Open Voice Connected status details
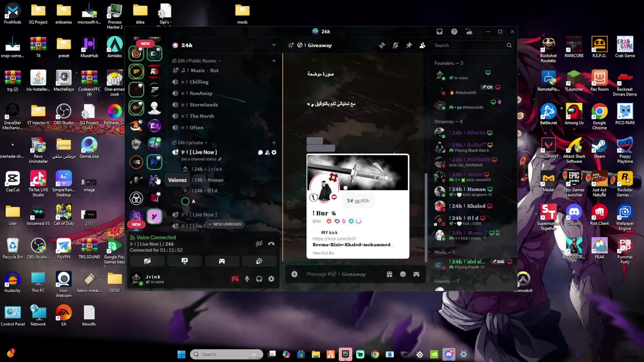Image resolution: width=644 pixels, height=362 pixels. pos(153,237)
